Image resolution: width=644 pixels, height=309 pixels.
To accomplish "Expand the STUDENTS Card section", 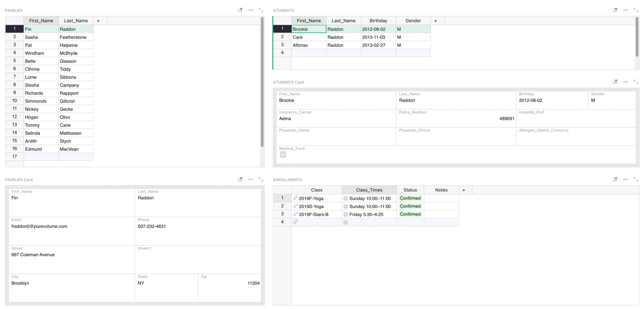I will [x=636, y=82].
